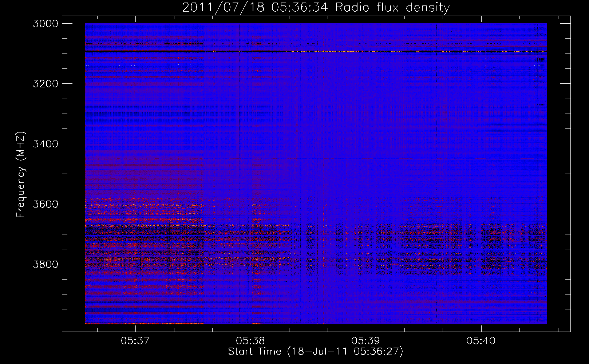Click the X-axis label "Start Time"
Image resolution: width=589 pixels, height=364 pixels.
[255, 352]
